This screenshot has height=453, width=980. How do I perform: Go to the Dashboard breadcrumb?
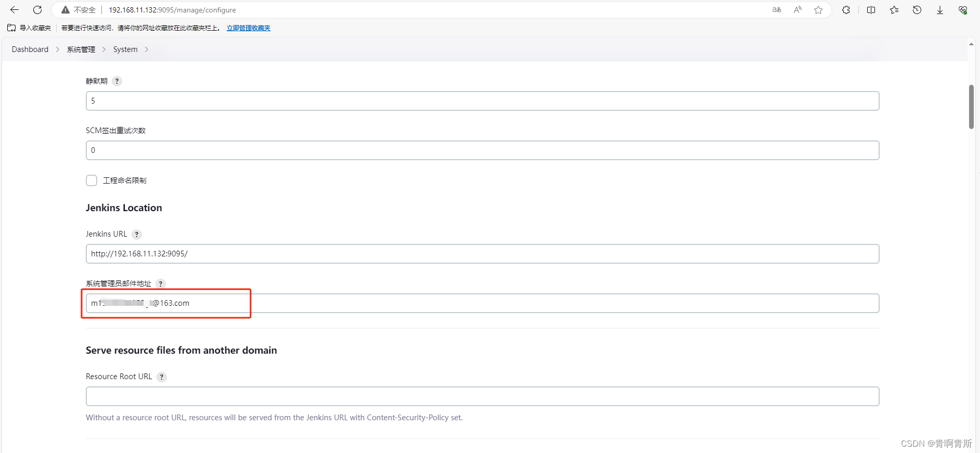[30, 49]
